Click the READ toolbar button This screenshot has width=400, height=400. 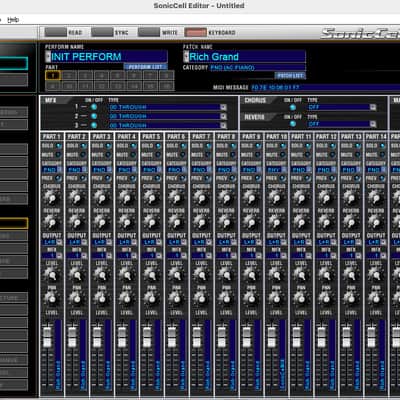click(56, 32)
